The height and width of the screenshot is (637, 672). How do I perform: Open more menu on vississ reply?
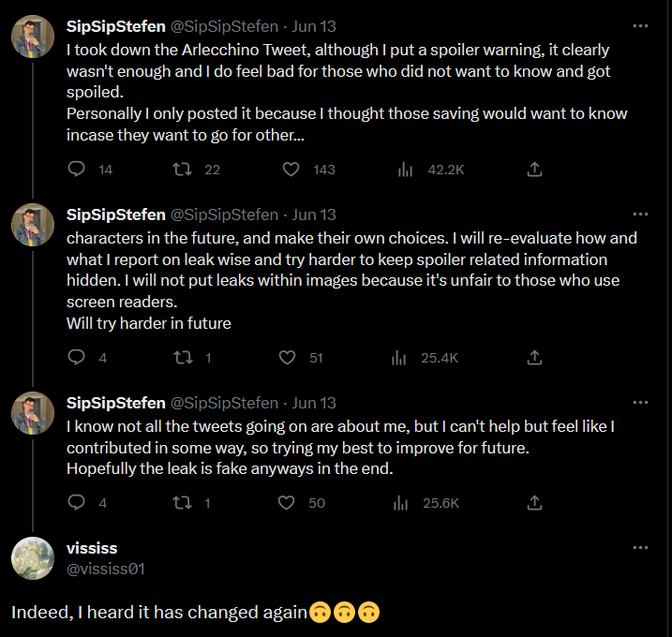(x=640, y=547)
